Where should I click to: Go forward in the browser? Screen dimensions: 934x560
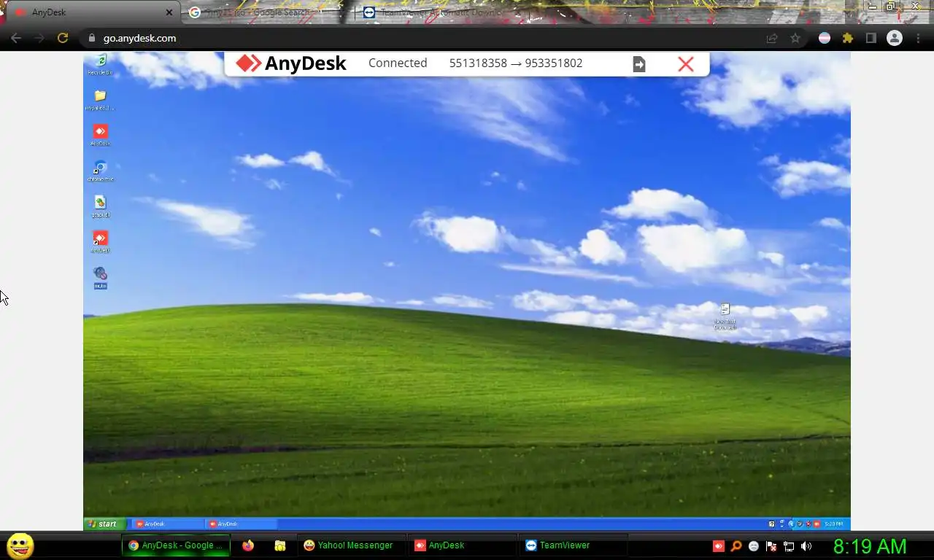pos(39,38)
